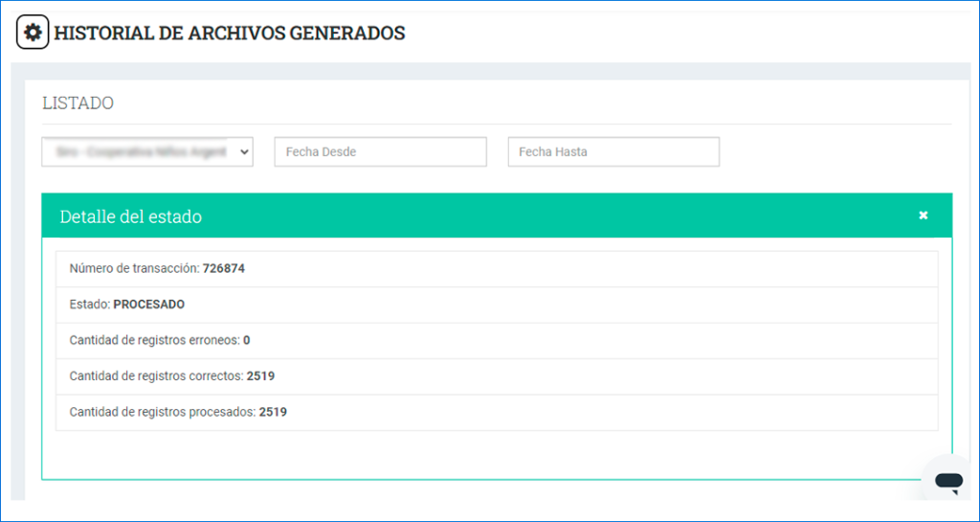Select the processed records value 2519
The width and height of the screenshot is (980, 522).
click(x=273, y=412)
